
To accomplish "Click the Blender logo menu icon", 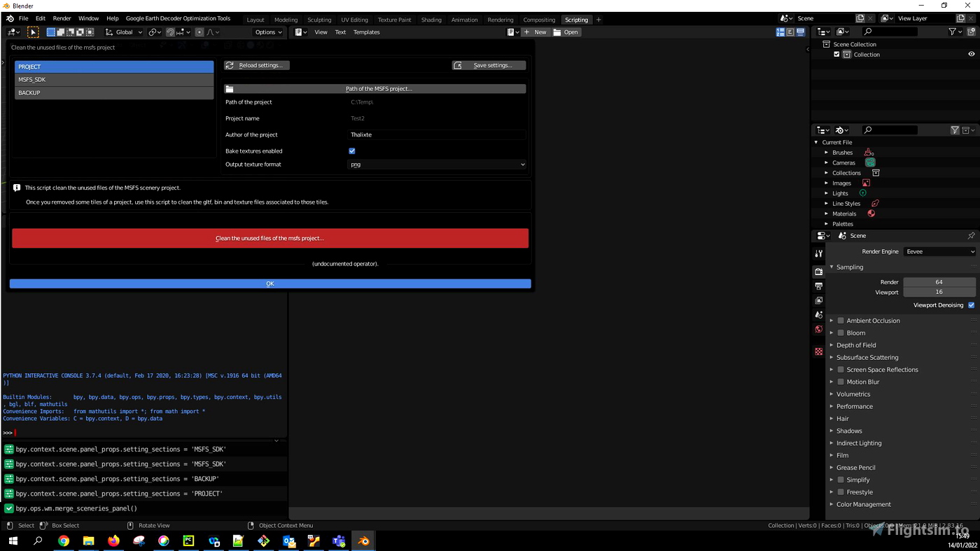I will click(x=10, y=19).
